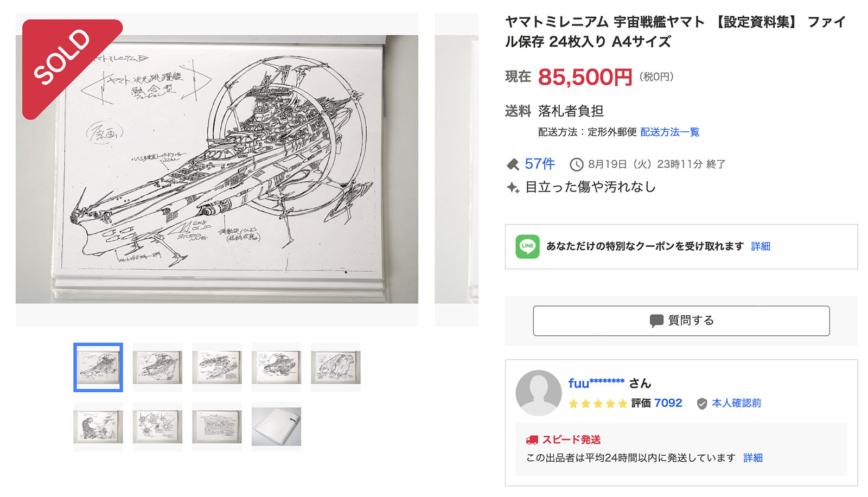
Task: Click the identity verification shield icon
Action: 702,404
